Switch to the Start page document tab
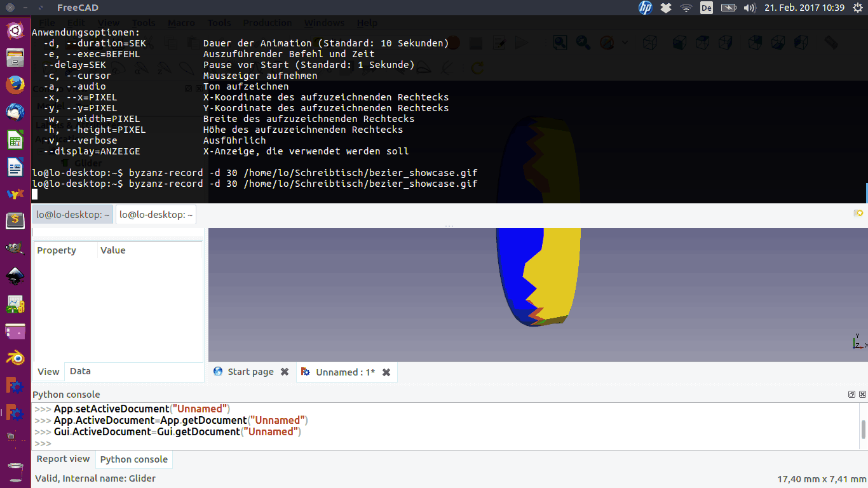 tap(250, 372)
